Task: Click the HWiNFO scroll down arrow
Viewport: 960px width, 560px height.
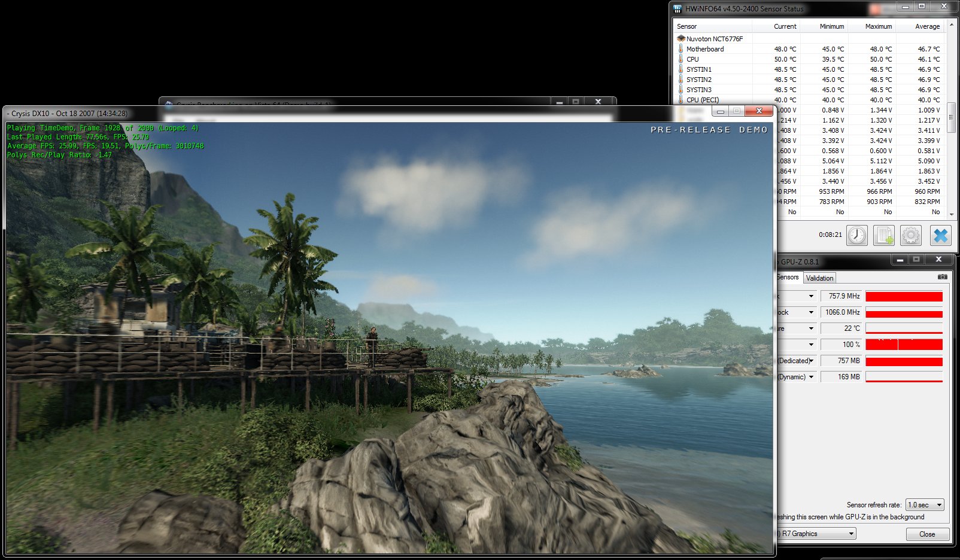Action: pyautogui.click(x=950, y=214)
